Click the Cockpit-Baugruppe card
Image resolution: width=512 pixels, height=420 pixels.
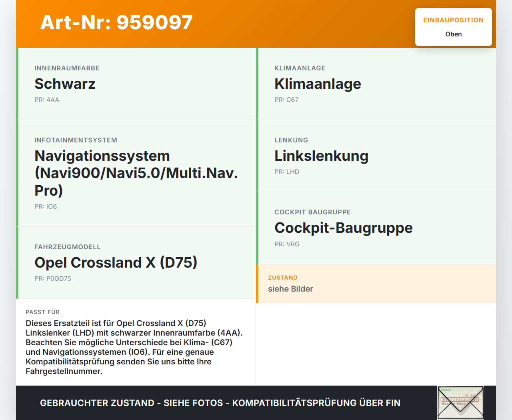[376, 227]
